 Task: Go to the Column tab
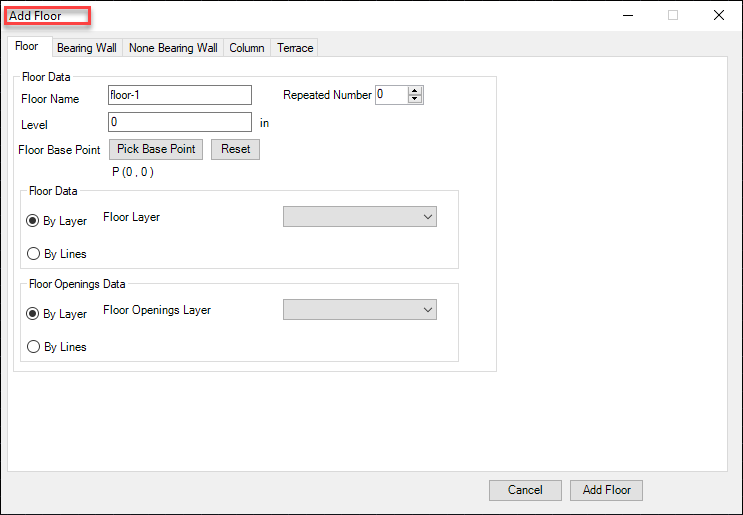(246, 48)
